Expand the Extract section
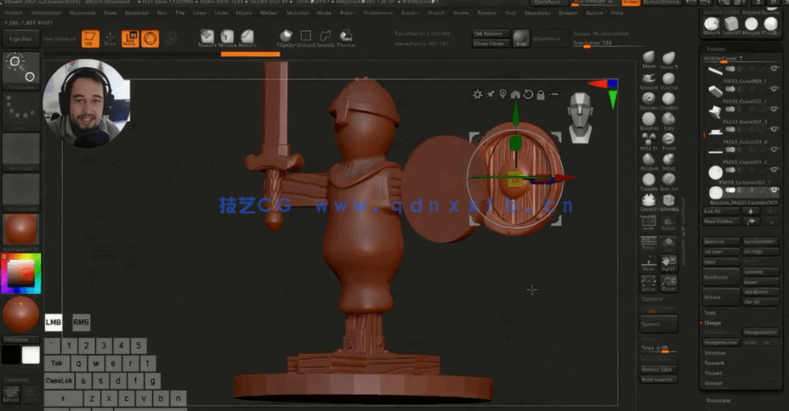This screenshot has height=411, width=789. (x=714, y=383)
